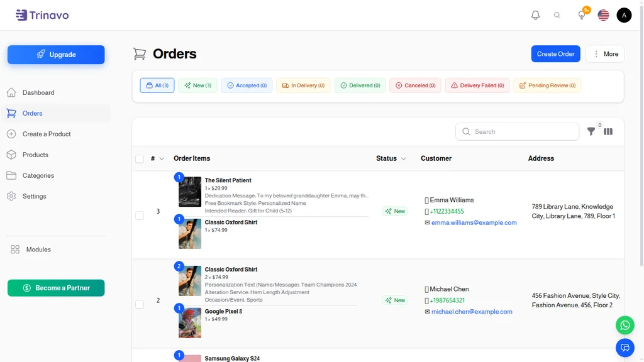Screen dimensions: 644x362
Task: Go to Dashboard in sidebar
Action: click(56, 92)
